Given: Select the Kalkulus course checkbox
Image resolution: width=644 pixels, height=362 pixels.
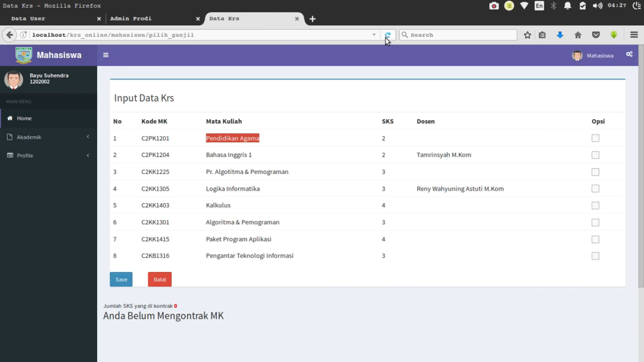Looking at the screenshot, I should [595, 206].
